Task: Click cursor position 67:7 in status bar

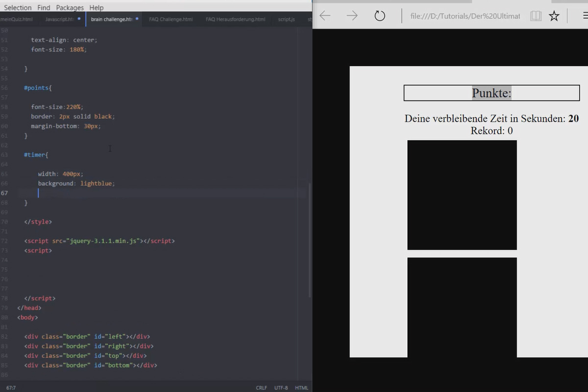Action: pyautogui.click(x=11, y=388)
